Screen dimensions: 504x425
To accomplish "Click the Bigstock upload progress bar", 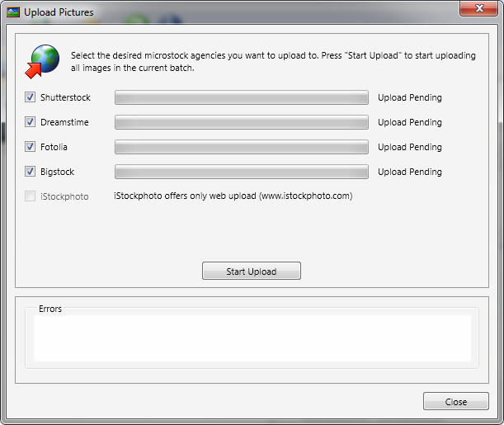I will click(x=242, y=172).
